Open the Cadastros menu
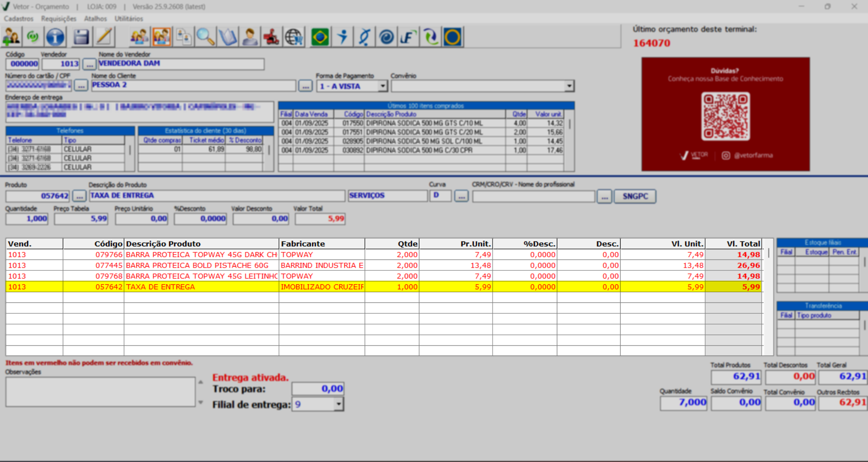The height and width of the screenshot is (462, 868). point(19,19)
